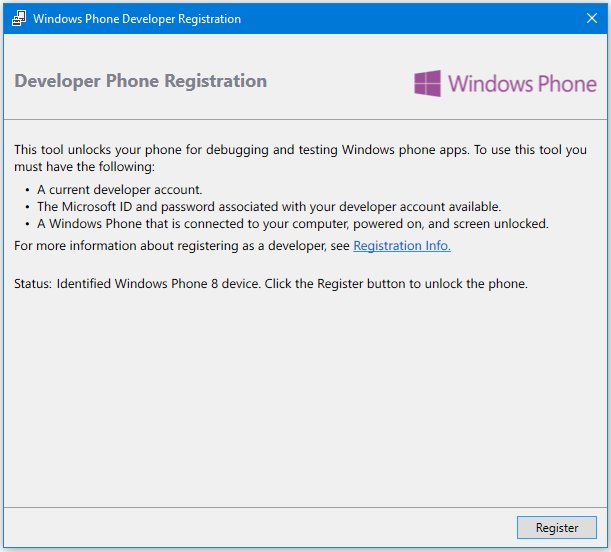
Task: Click the empty blue title bar area
Action: tap(409, 18)
